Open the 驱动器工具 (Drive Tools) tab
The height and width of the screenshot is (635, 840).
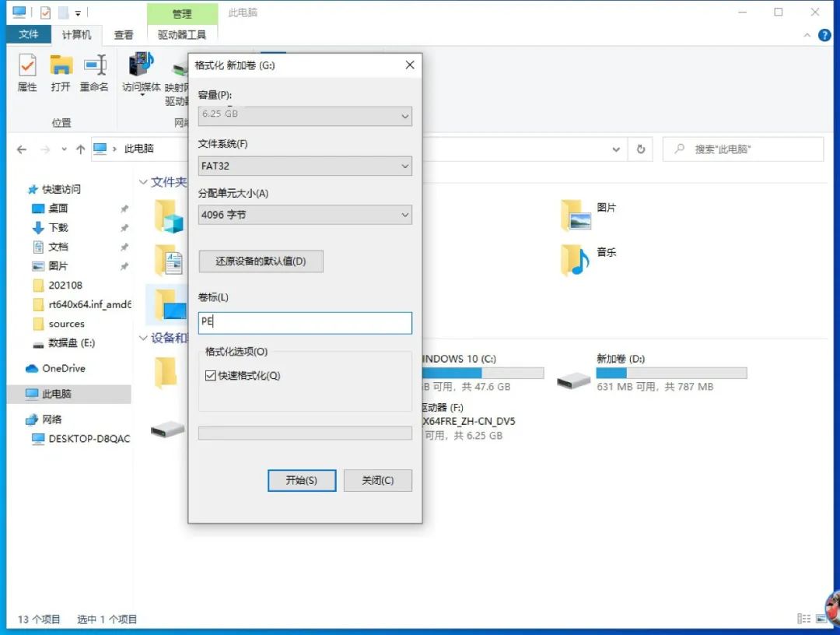[x=180, y=34]
